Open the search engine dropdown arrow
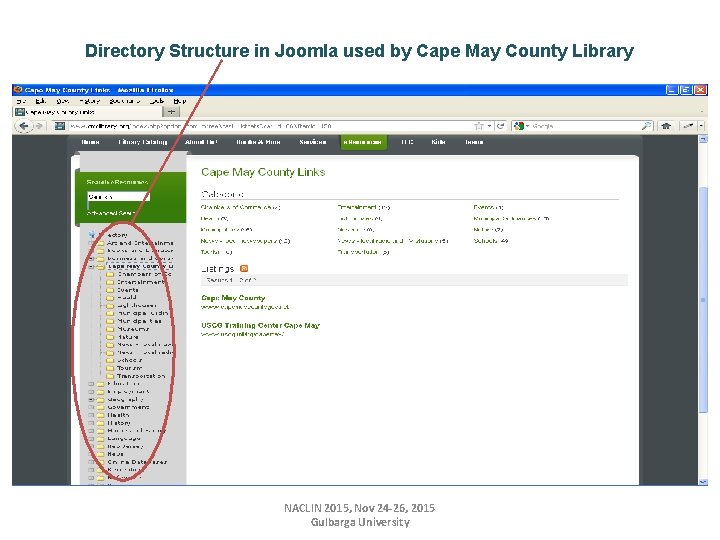720x540 pixels. [528, 126]
